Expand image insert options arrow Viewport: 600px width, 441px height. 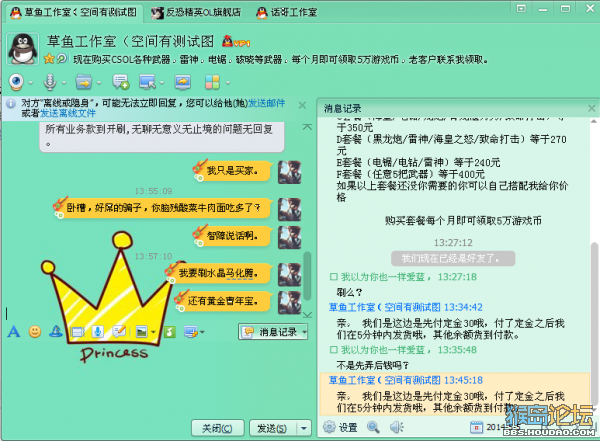(x=153, y=332)
